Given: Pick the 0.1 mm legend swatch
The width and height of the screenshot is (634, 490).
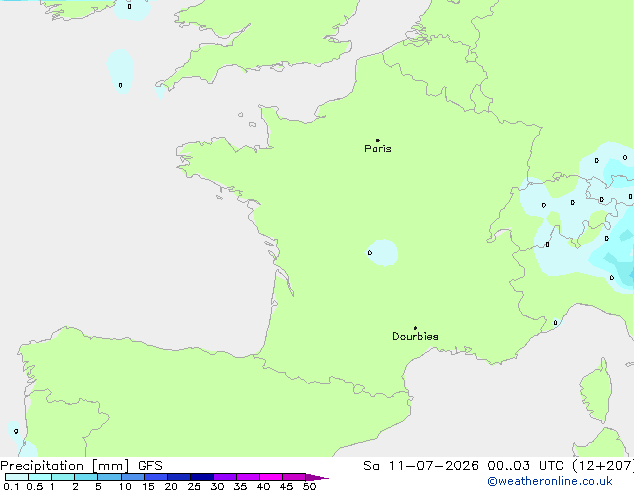Looking at the screenshot, I should click(17, 477).
